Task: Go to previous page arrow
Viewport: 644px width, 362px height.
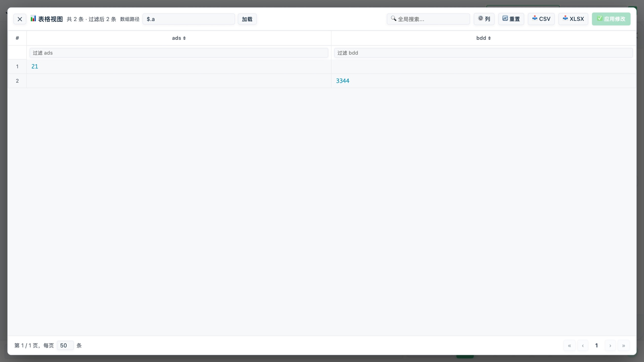Action: (x=583, y=346)
